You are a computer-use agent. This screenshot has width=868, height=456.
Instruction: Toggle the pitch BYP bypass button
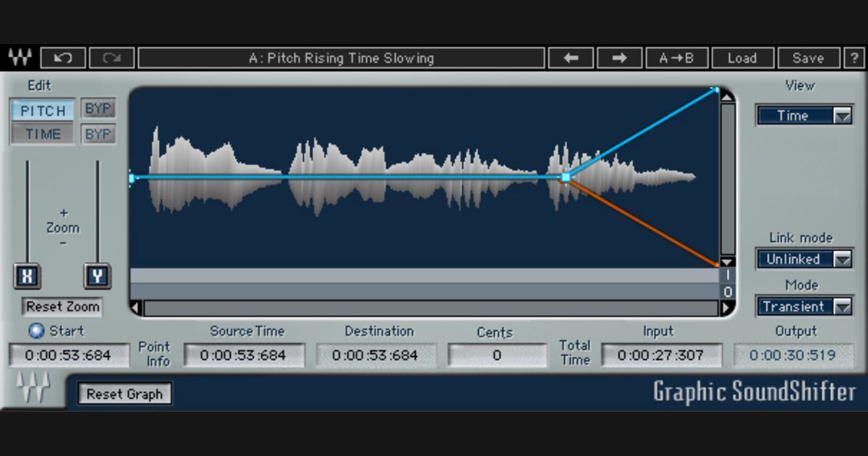click(x=98, y=109)
